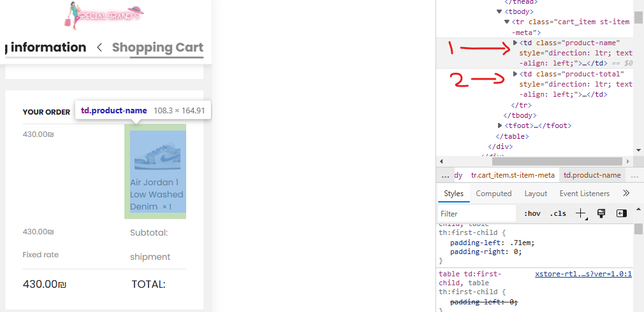Select td.product-name in the breadcrumb

pyautogui.click(x=592, y=175)
